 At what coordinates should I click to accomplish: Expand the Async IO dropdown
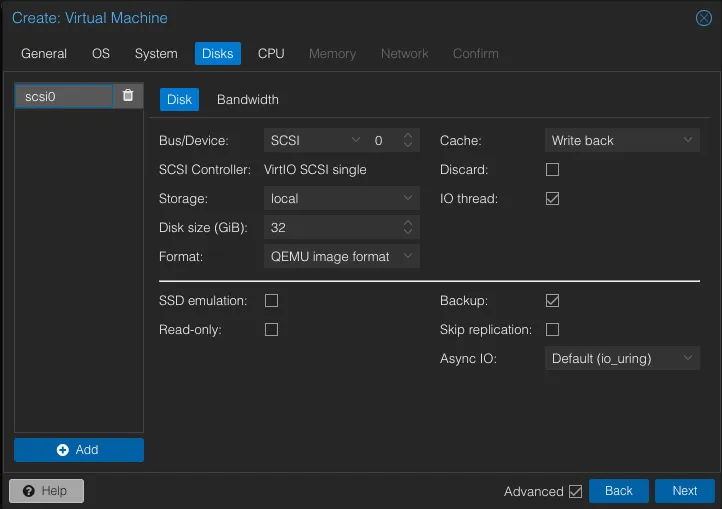(621, 358)
